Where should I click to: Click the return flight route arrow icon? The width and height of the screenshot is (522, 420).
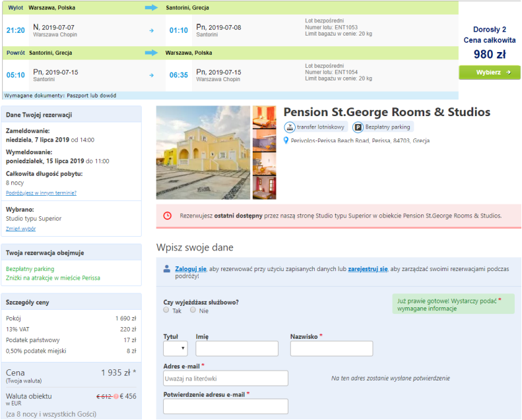[152, 53]
